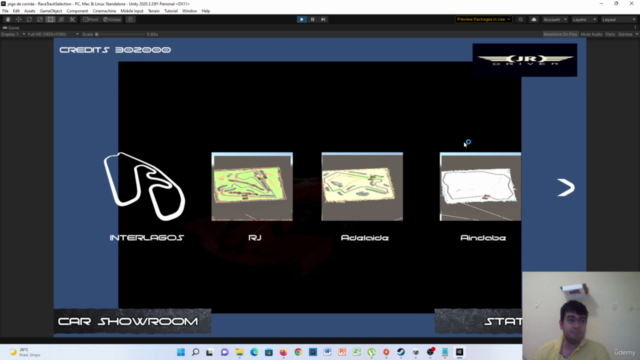Expand the Layers dropdown
Screen dimensions: 640x360
click(584, 19)
